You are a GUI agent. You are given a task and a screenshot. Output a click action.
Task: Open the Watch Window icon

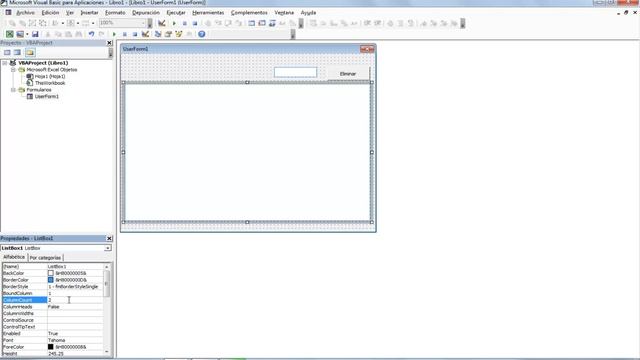(x=272, y=23)
